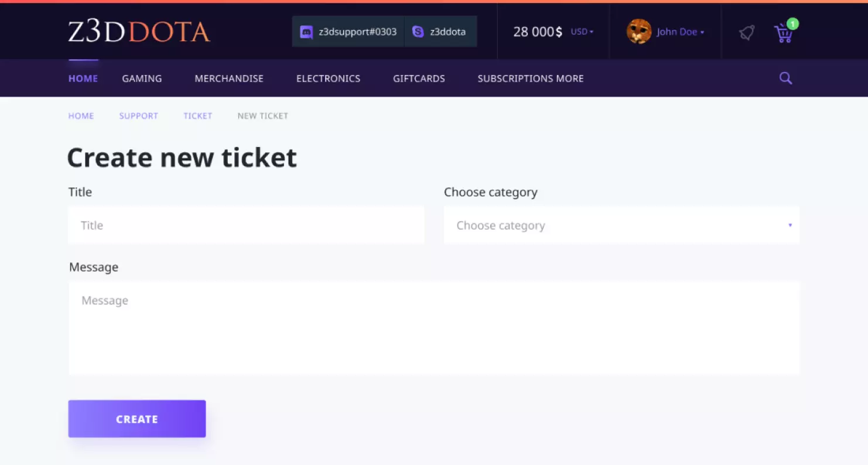Open the Giftcards menu item
This screenshot has height=465, width=868.
(419, 78)
